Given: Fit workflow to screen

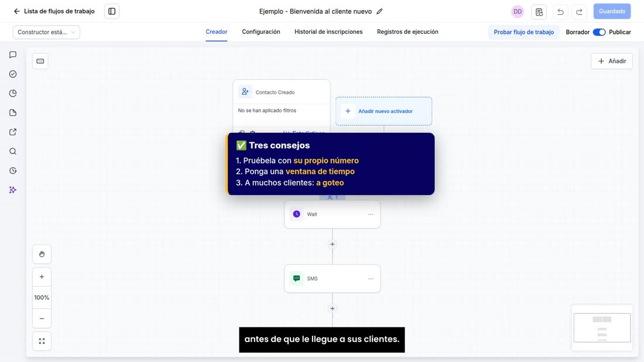Looking at the screenshot, I should (42, 341).
